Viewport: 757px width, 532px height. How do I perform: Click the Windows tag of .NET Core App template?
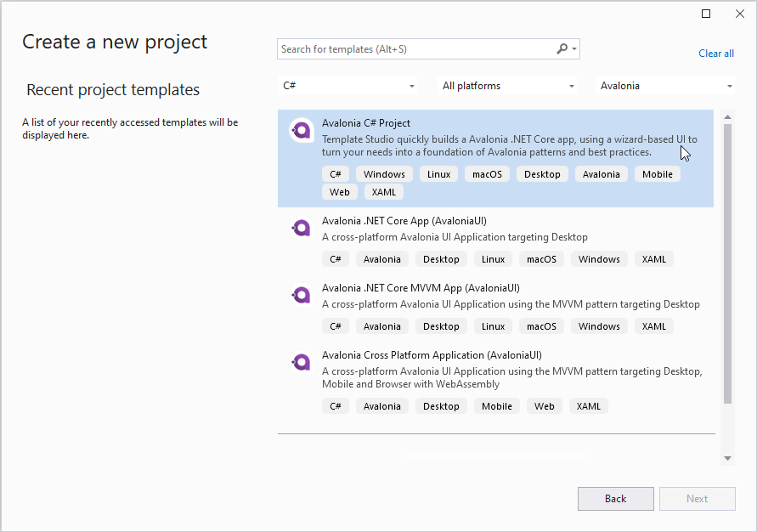point(599,259)
